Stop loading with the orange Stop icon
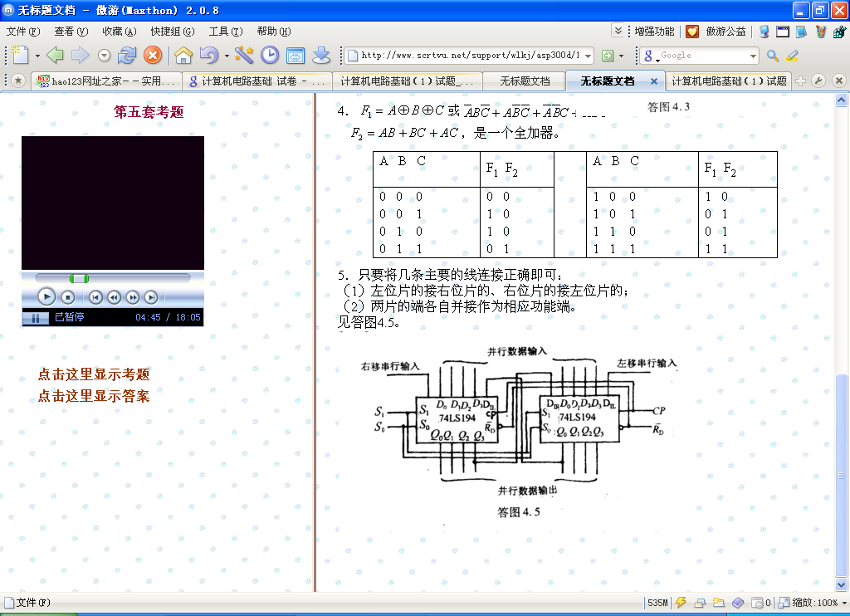The width and height of the screenshot is (850, 616). [x=153, y=56]
